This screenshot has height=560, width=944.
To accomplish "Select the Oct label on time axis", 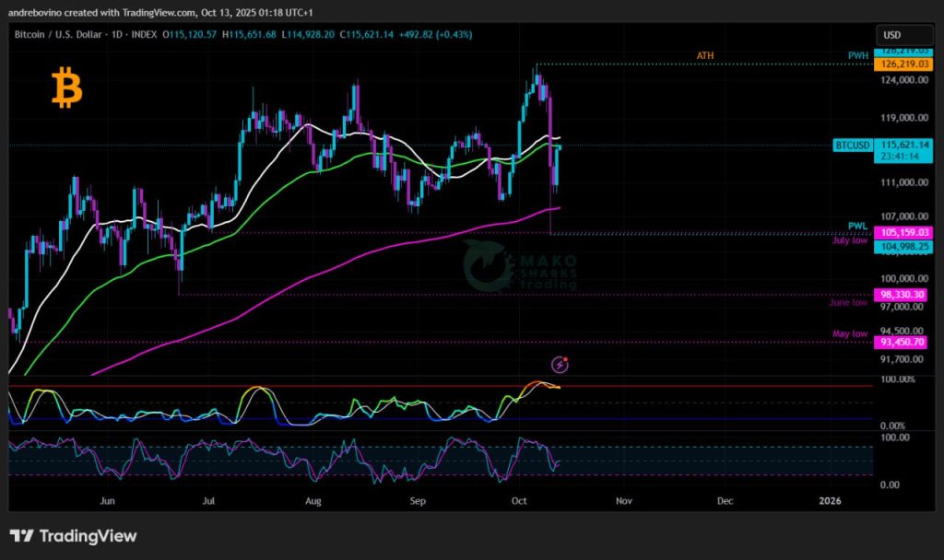I will coord(521,501).
